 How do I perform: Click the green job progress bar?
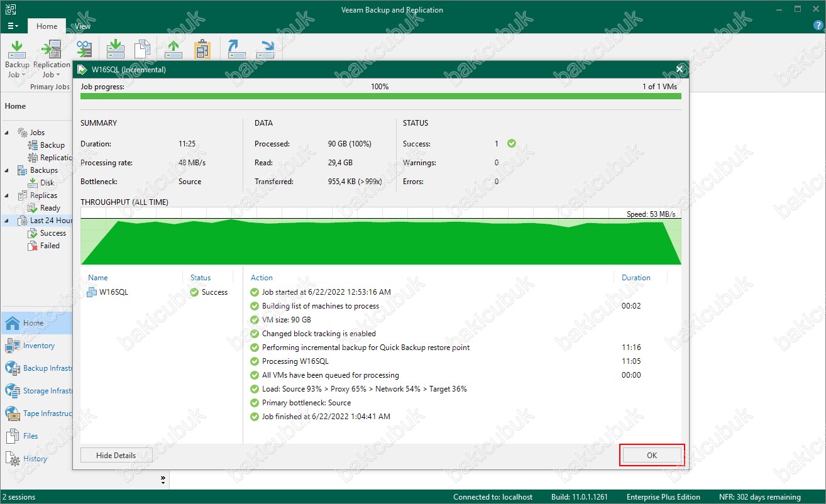[380, 96]
